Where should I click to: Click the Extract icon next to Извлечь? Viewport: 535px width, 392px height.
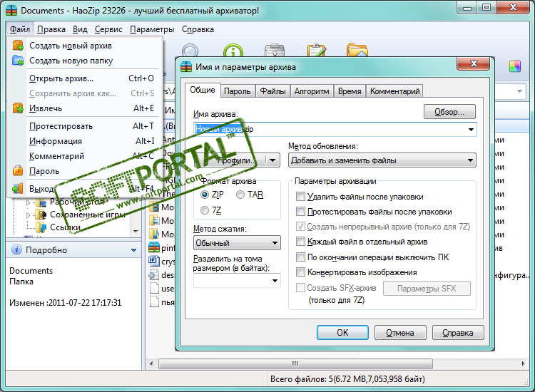18,108
